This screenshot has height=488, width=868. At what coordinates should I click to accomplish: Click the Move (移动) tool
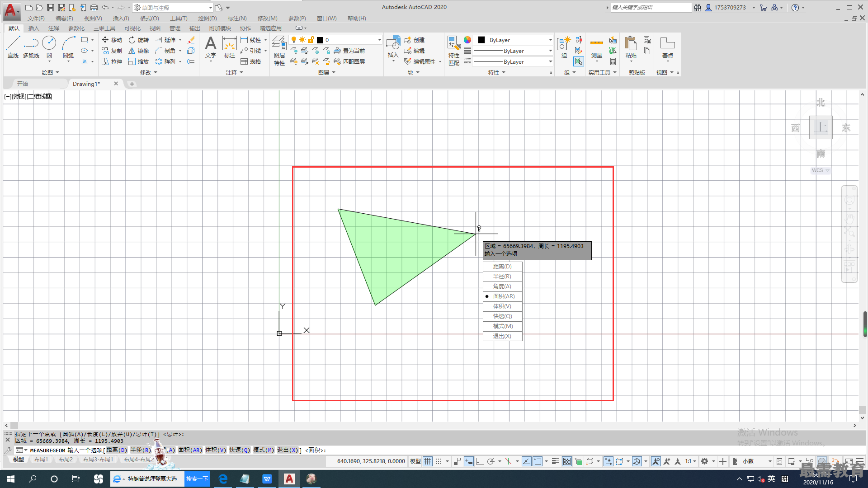click(112, 40)
